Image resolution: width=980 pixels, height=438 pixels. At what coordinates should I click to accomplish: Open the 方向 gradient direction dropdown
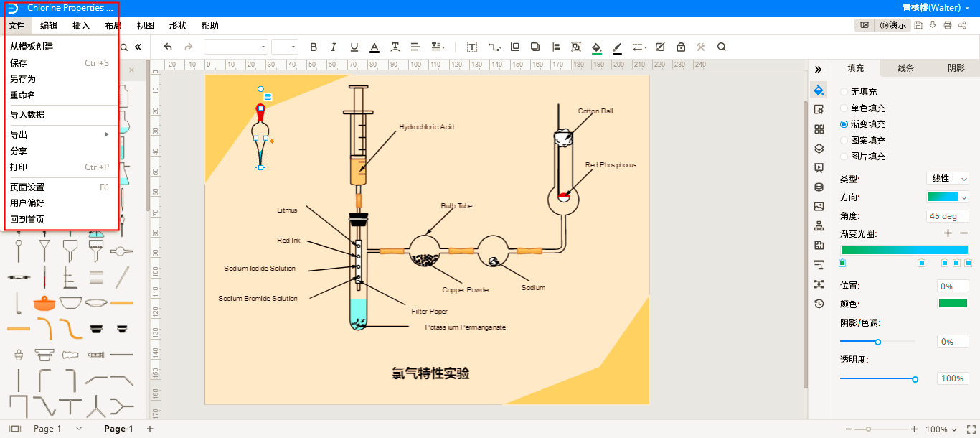947,197
